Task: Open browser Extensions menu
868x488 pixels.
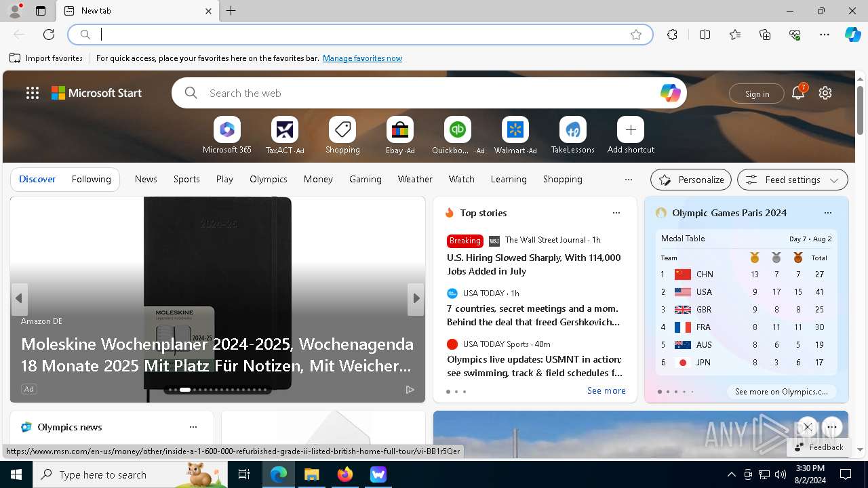Action: click(672, 35)
